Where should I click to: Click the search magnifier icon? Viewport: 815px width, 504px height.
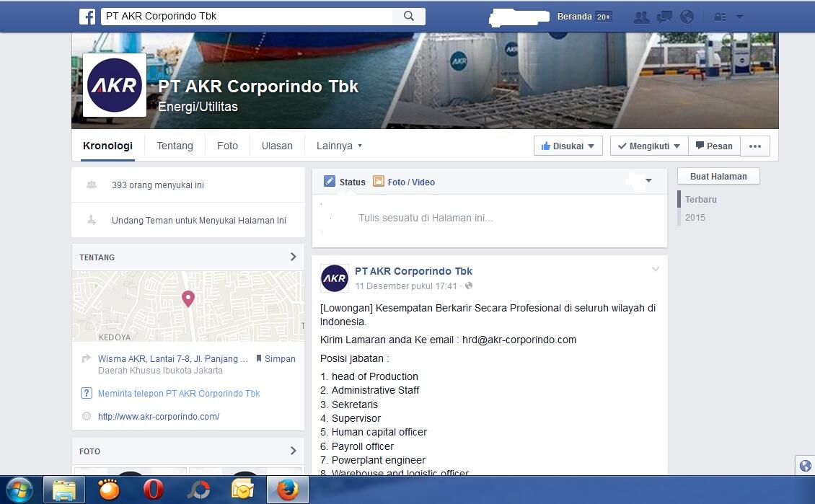coord(409,16)
